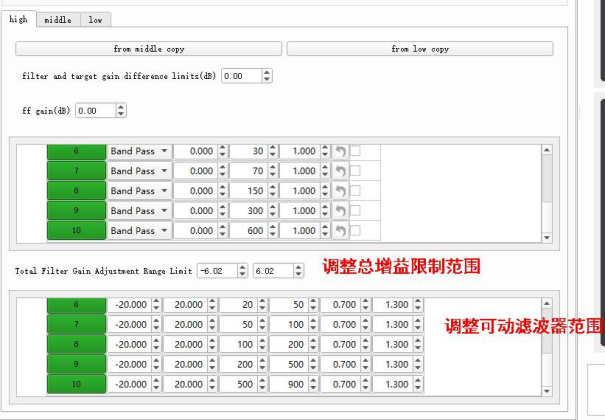Screen dimensions: 605x420
Task: Open the Band Pass dropdown for filter 9
Action: [x=139, y=211]
